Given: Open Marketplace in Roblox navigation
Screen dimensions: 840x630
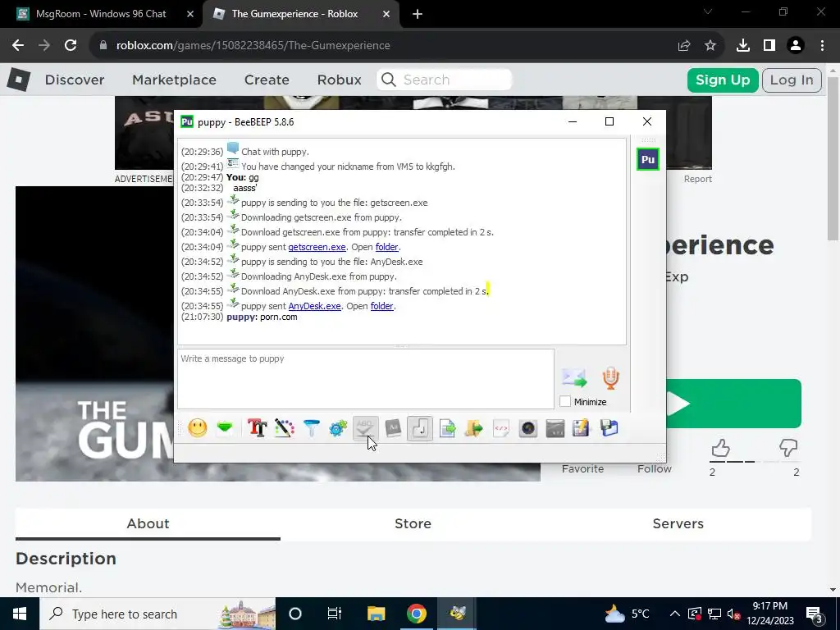Looking at the screenshot, I should click(174, 80).
